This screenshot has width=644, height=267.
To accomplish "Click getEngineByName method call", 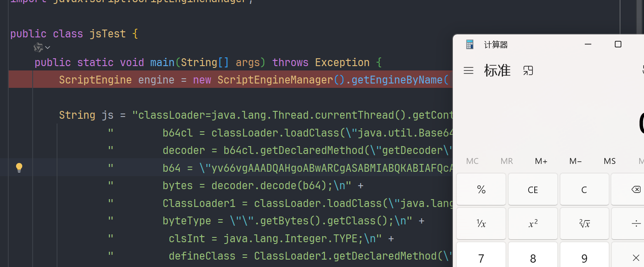I will click(397, 80).
